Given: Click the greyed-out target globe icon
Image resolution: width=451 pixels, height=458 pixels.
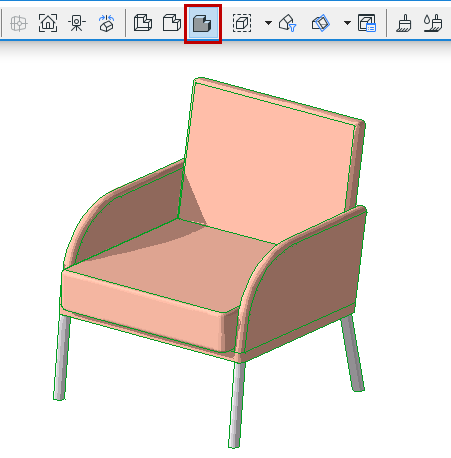Looking at the screenshot, I should point(18,23).
